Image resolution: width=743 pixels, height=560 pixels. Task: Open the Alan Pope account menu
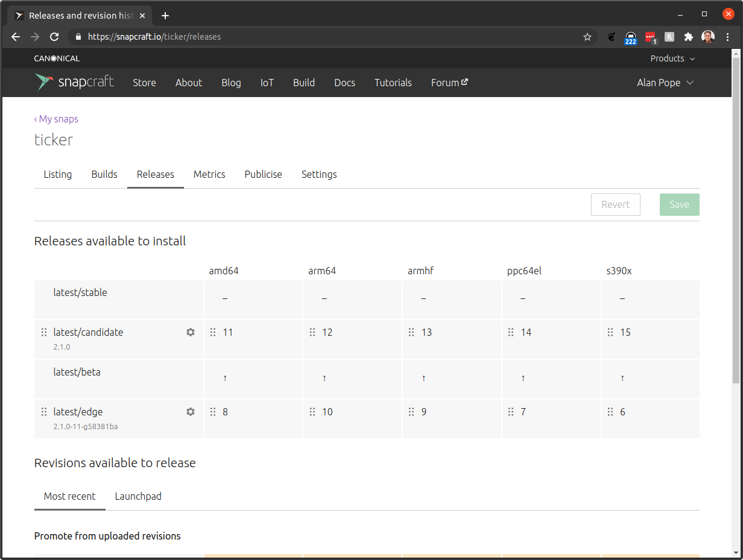pos(665,83)
